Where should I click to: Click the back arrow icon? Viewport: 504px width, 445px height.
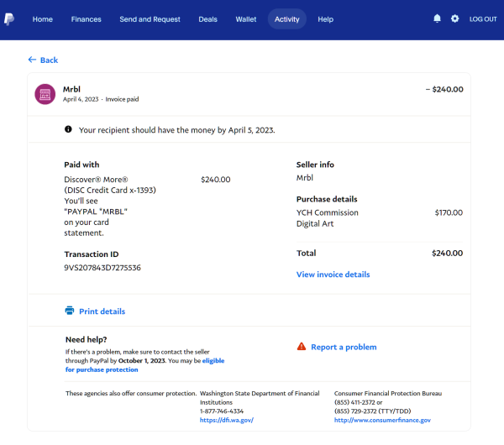click(x=32, y=60)
